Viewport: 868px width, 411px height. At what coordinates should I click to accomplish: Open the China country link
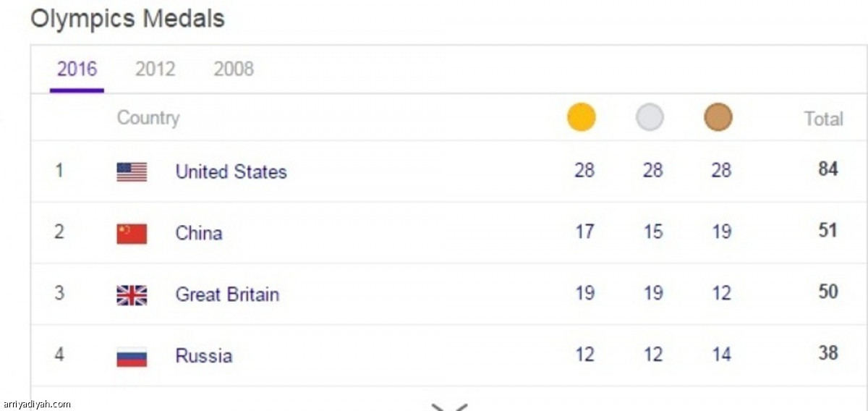tap(198, 233)
